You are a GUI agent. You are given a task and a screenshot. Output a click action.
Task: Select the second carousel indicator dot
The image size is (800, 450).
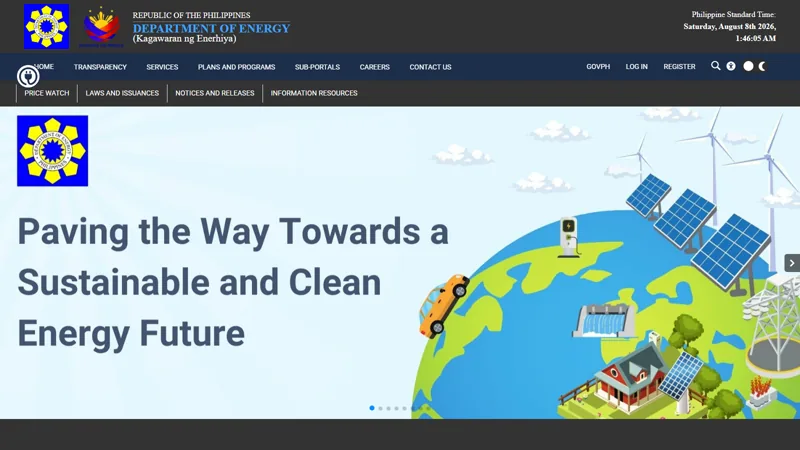pyautogui.click(x=380, y=408)
